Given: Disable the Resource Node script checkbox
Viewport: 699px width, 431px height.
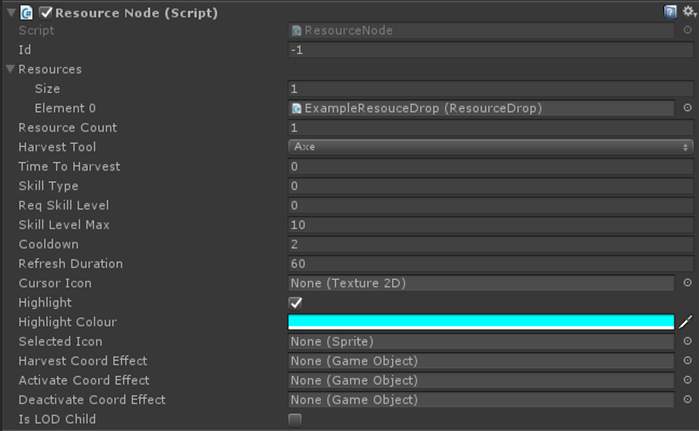Looking at the screenshot, I should coord(45,12).
